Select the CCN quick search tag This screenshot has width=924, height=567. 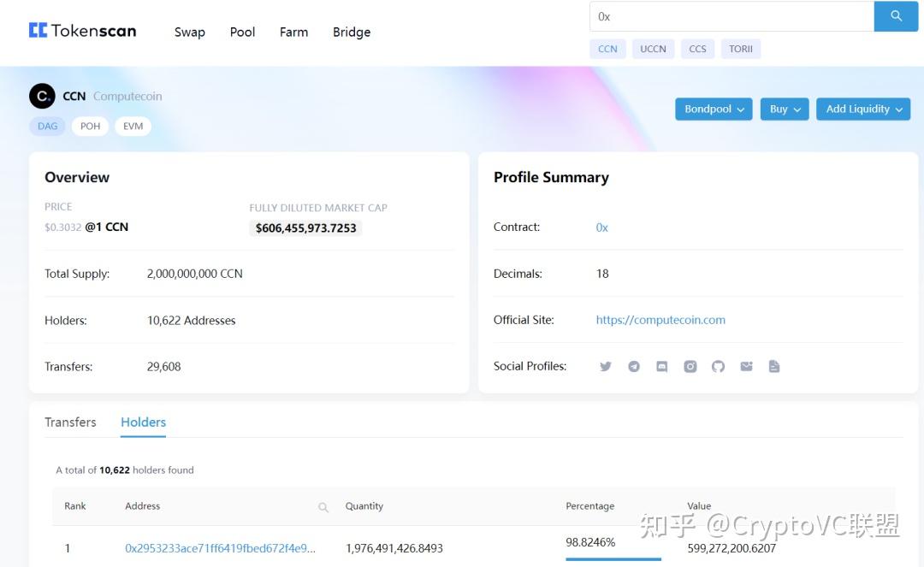pos(607,49)
